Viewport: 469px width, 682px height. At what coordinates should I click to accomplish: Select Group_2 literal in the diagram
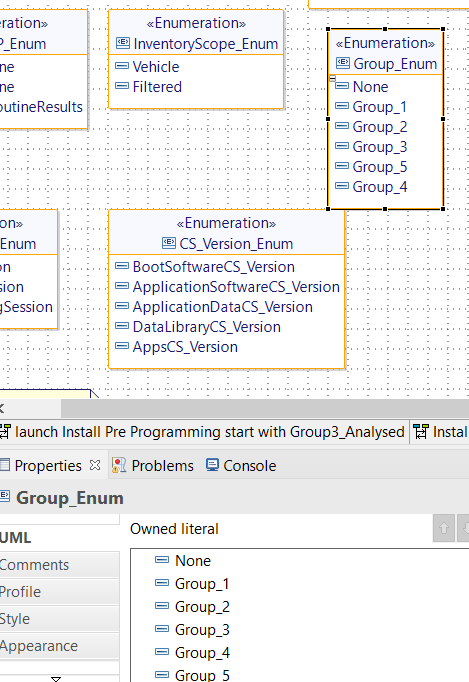tap(379, 127)
